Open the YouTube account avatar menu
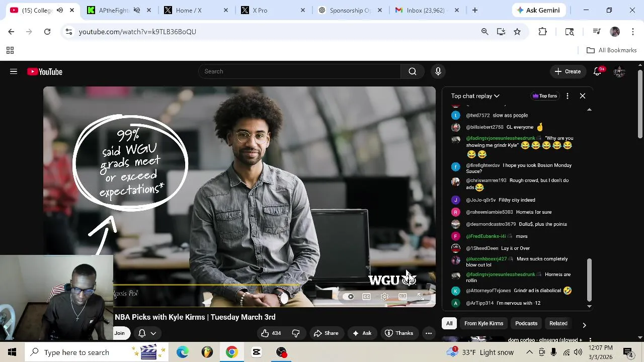The width and height of the screenshot is (644, 362). (x=619, y=71)
